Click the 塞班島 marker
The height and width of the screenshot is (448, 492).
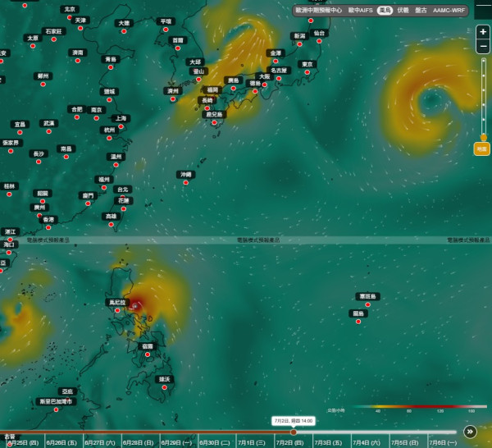[x=367, y=304]
